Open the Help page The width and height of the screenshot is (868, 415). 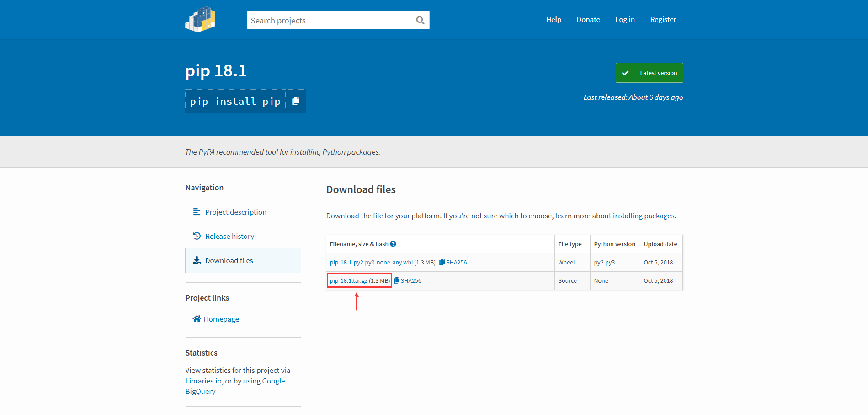pos(554,19)
